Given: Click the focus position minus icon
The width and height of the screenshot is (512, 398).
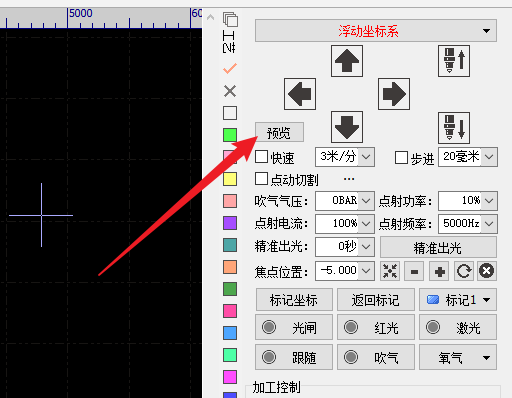Looking at the screenshot, I should tap(414, 271).
